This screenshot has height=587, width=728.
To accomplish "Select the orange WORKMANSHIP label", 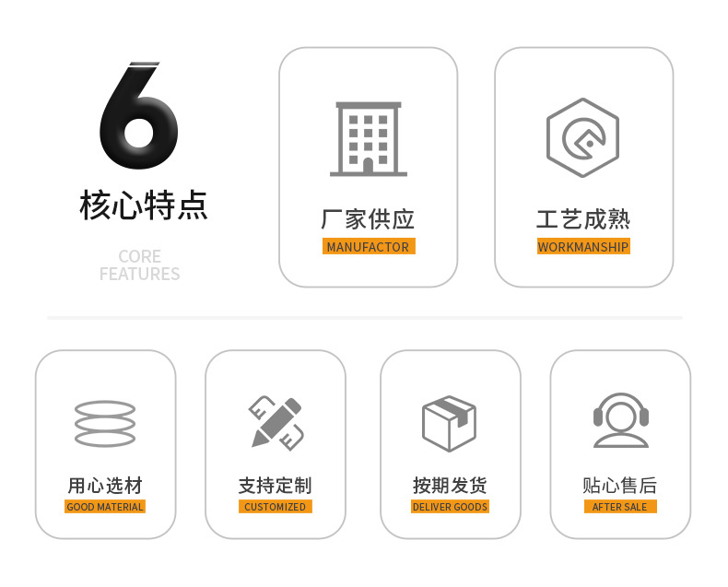I will 583,246.
